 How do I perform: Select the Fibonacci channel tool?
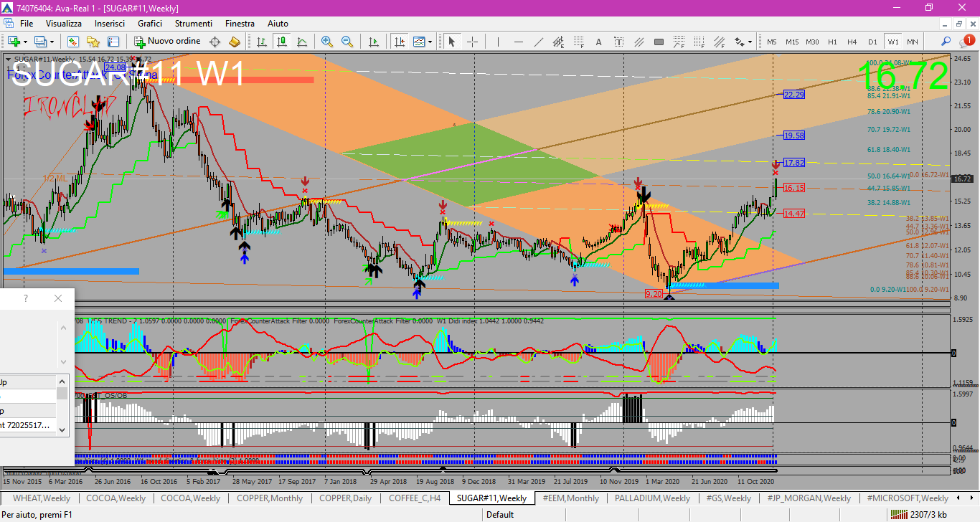pos(720,42)
